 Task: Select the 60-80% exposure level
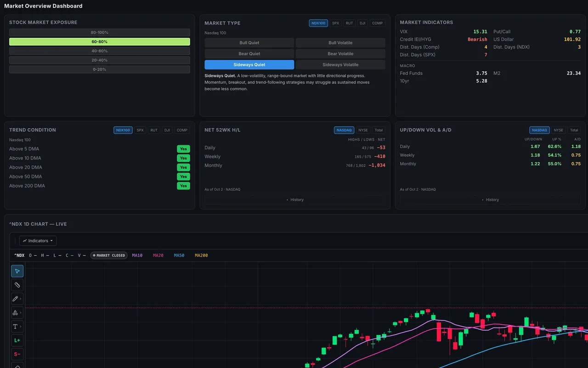click(100, 42)
